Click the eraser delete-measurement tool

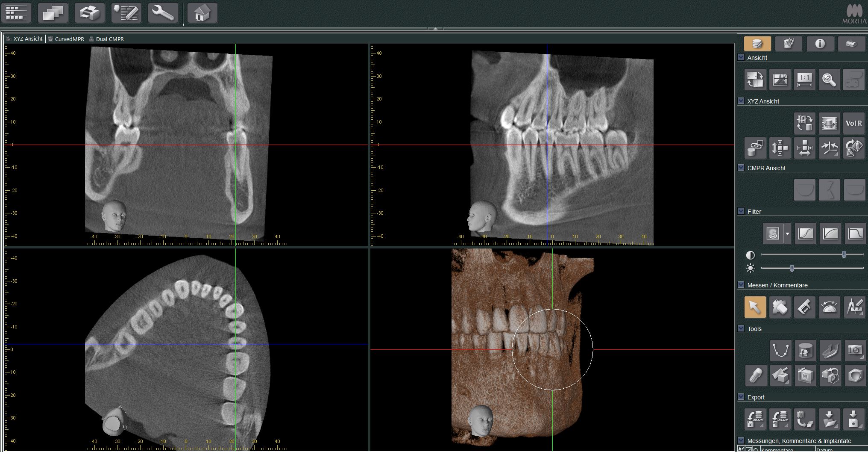coord(780,307)
